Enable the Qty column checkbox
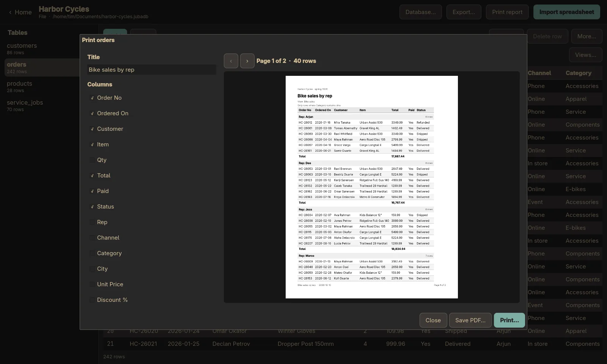The width and height of the screenshot is (607, 364). [x=92, y=160]
